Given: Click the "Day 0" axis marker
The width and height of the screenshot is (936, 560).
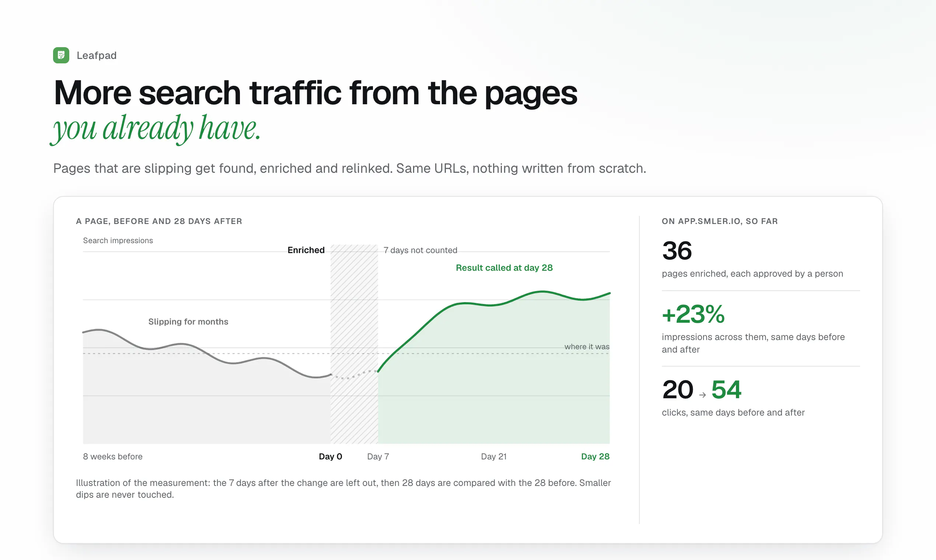Looking at the screenshot, I should [331, 456].
